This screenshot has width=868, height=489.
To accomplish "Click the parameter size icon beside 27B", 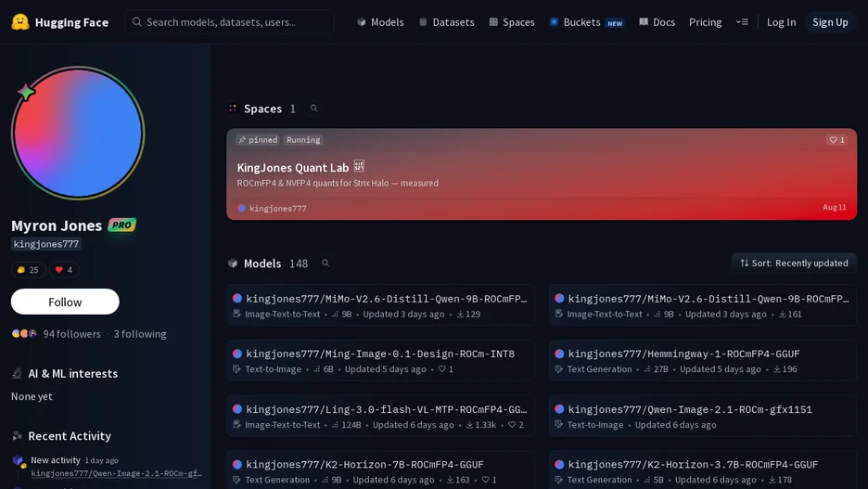I will 646,369.
